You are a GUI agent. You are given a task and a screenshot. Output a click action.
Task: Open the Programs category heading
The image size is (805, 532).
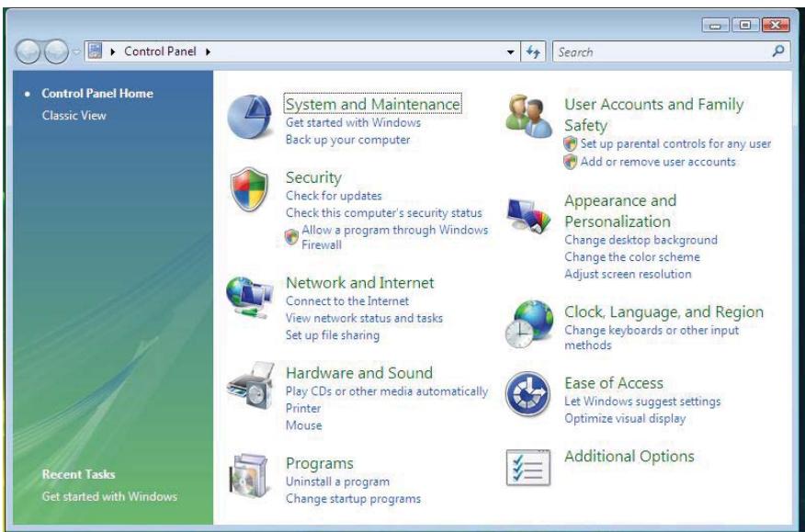(320, 463)
